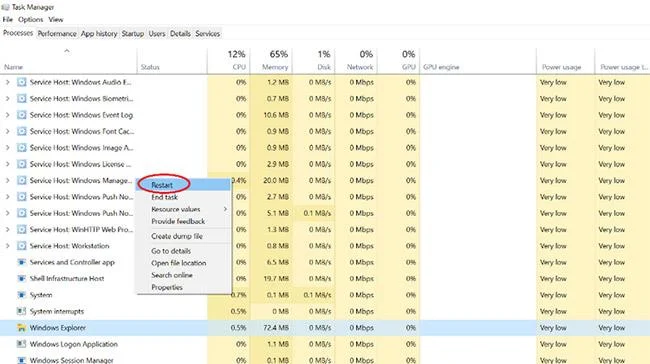
Task: Choose End task in the context menu
Action: pos(183,197)
